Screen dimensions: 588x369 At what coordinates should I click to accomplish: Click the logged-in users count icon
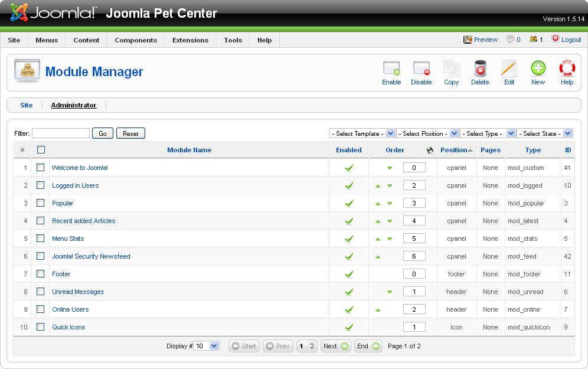point(533,39)
